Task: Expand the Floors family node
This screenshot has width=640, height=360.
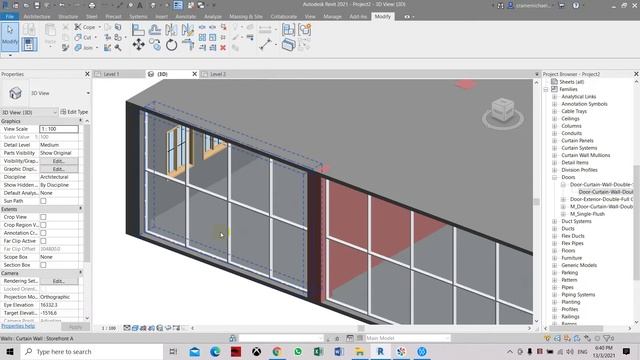Action: [x=555, y=251]
